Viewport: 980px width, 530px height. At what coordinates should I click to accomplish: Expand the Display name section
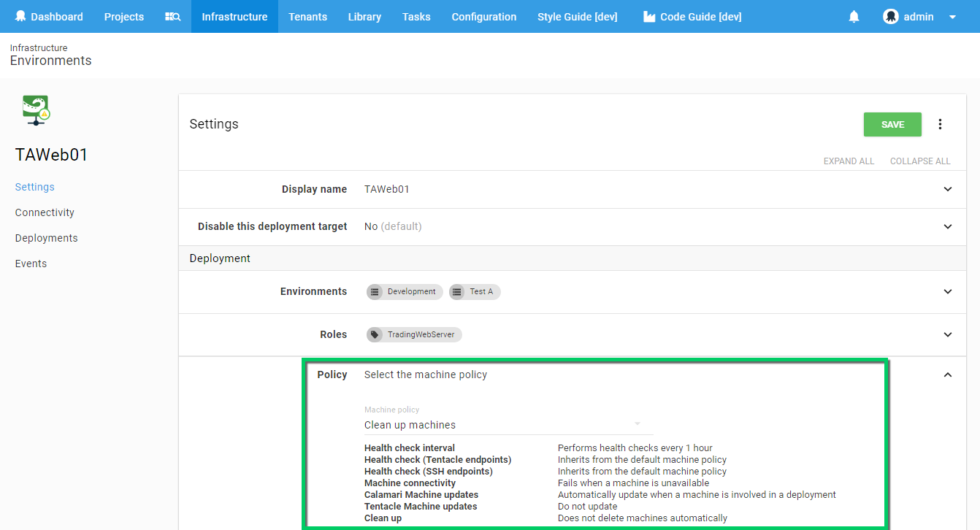(947, 189)
